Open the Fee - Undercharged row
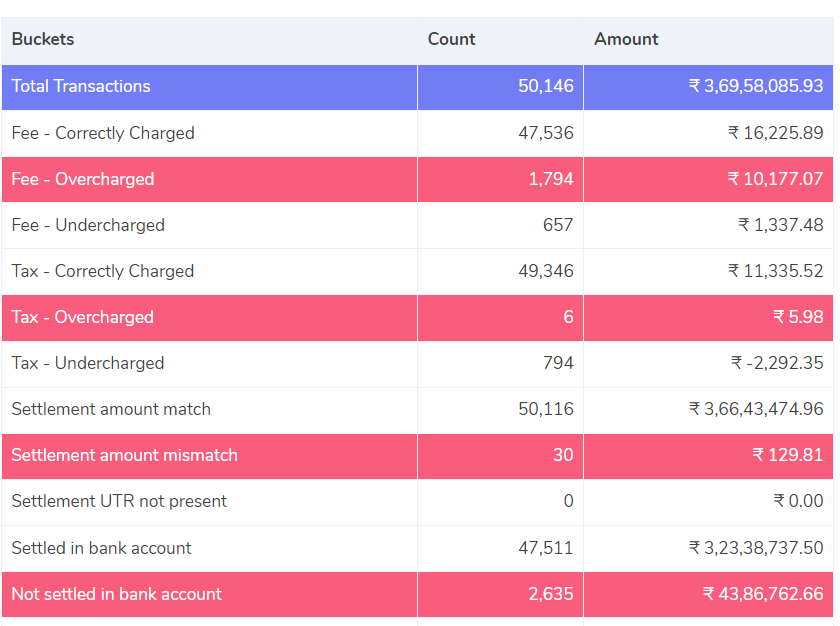 417,225
